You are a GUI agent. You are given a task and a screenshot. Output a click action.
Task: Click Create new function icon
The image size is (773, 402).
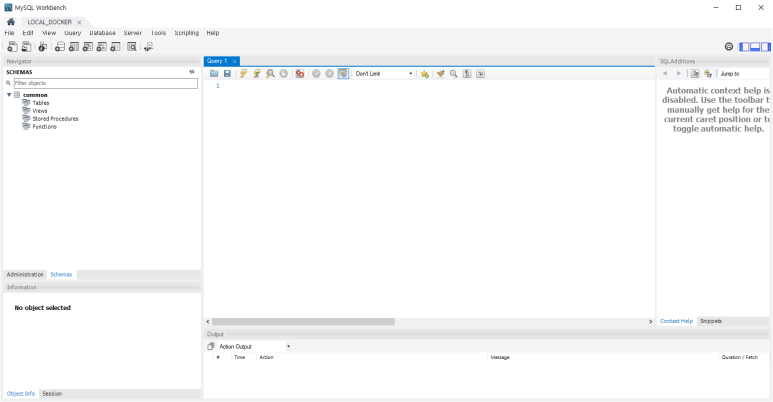(x=115, y=47)
